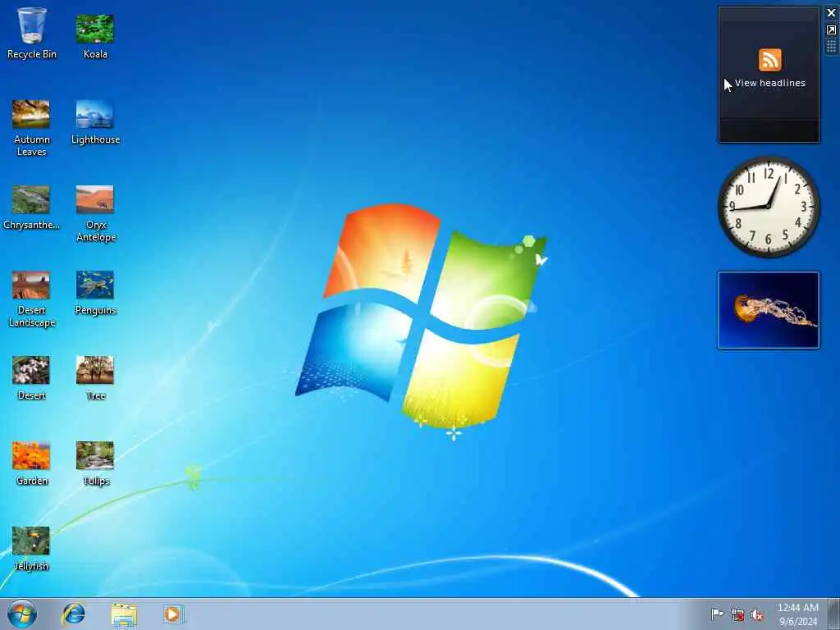Click the Desert Landscape picture icon
Screen dimensions: 840x630
click(x=31, y=299)
